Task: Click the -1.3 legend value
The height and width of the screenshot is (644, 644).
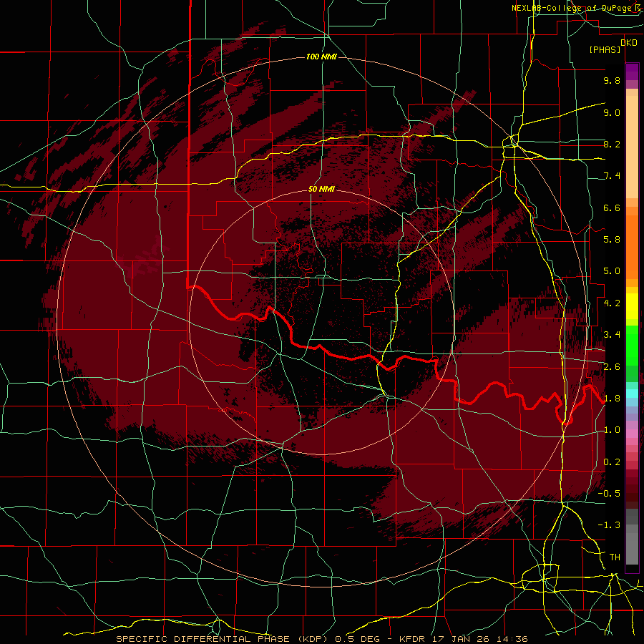Action: [x=610, y=525]
